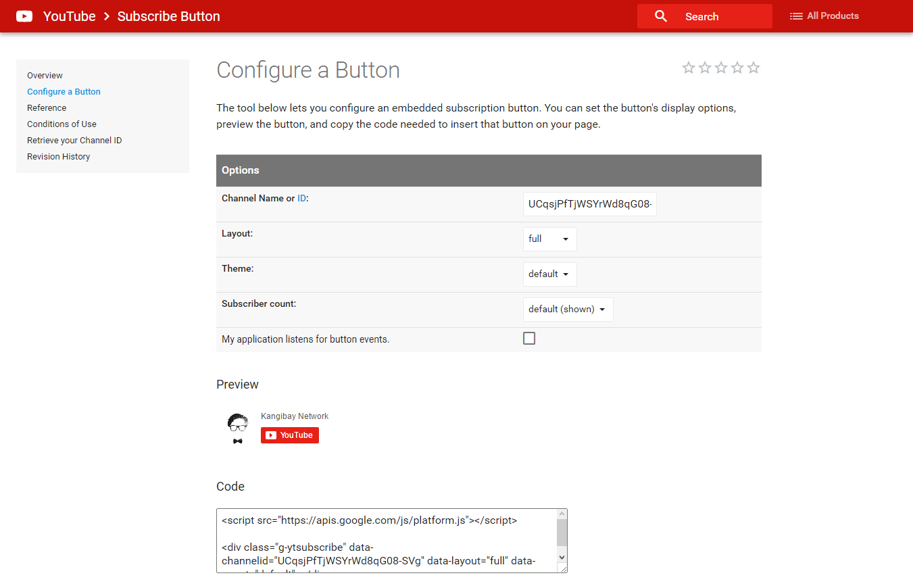
Task: Open Conditions of Use sidebar link
Action: click(x=61, y=124)
